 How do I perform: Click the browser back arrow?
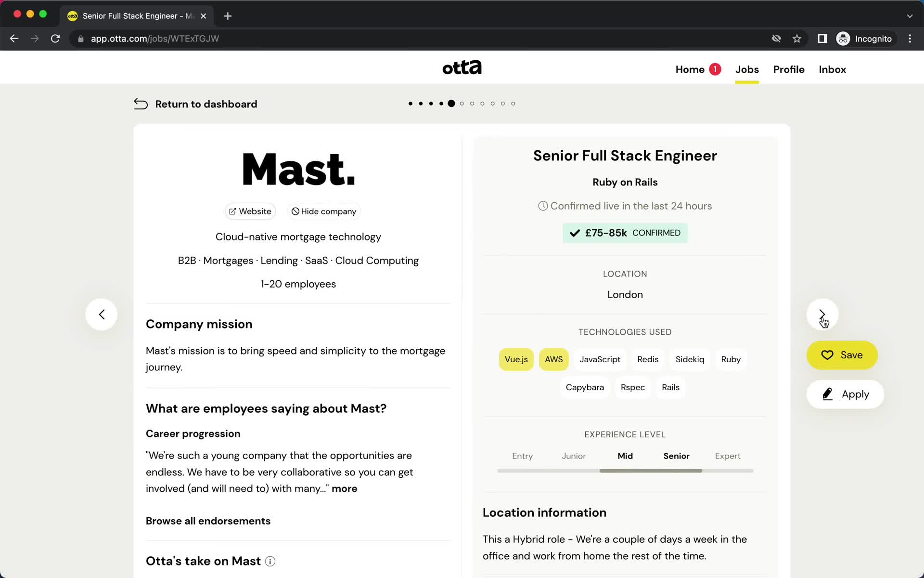(14, 39)
